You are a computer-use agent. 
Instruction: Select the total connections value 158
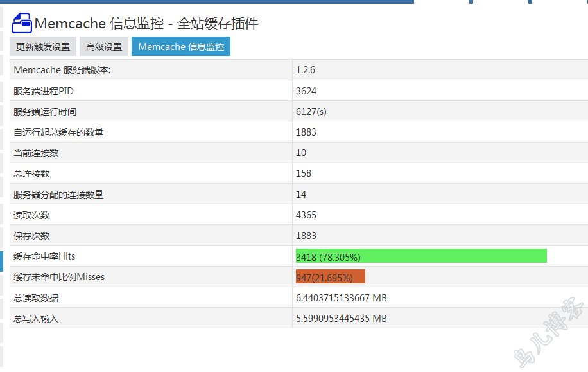304,174
